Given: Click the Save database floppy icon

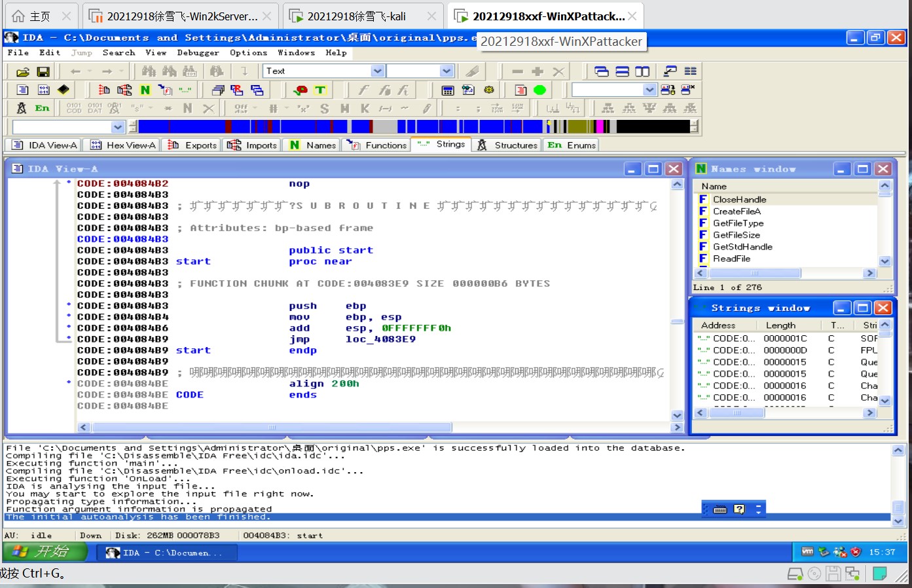Looking at the screenshot, I should [43, 71].
